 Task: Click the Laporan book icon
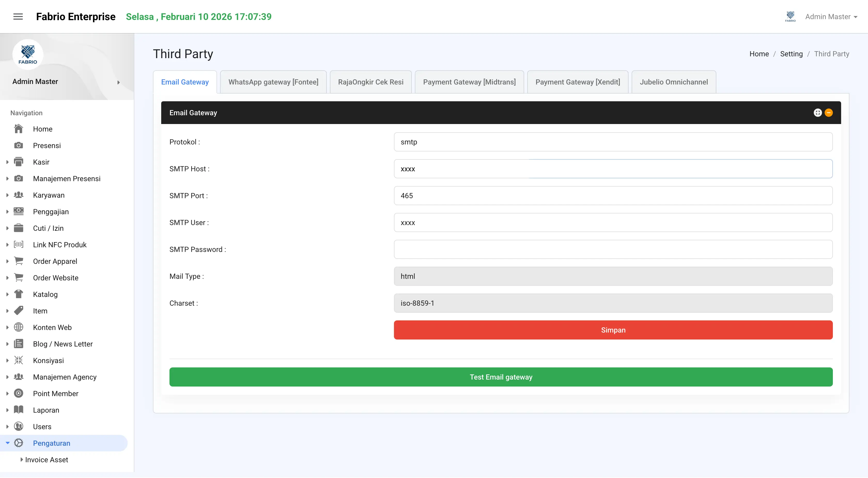(x=19, y=410)
